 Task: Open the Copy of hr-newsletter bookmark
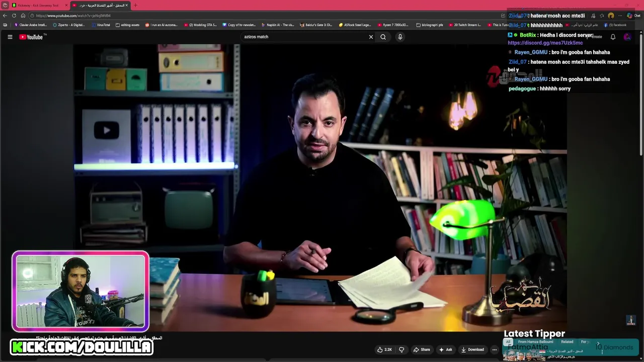pyautogui.click(x=239, y=25)
